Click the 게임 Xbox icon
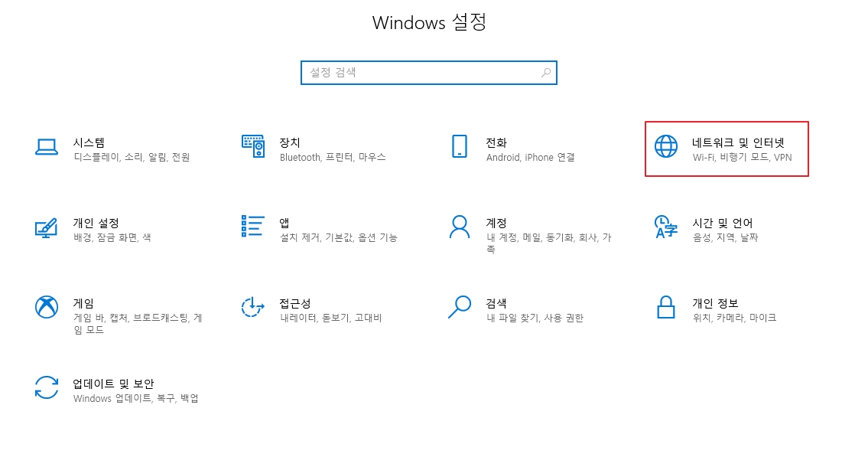Image resolution: width=868 pixels, height=454 pixels. pyautogui.click(x=47, y=307)
